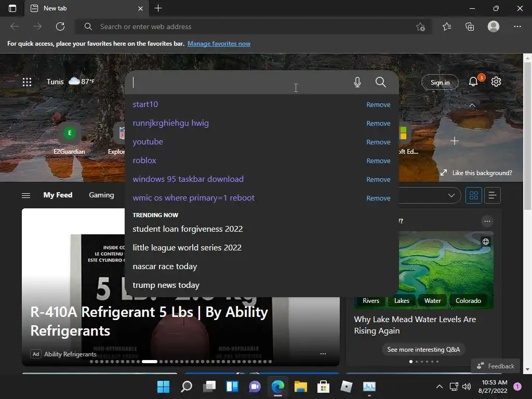The height and width of the screenshot is (399, 532).
Task: Start voice search with microphone icon
Action: point(357,82)
